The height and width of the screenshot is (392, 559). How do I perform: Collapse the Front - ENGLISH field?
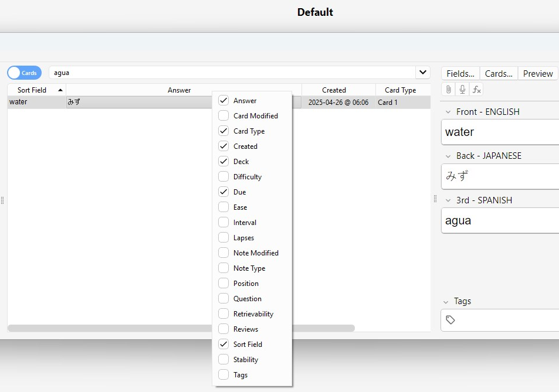(x=448, y=112)
